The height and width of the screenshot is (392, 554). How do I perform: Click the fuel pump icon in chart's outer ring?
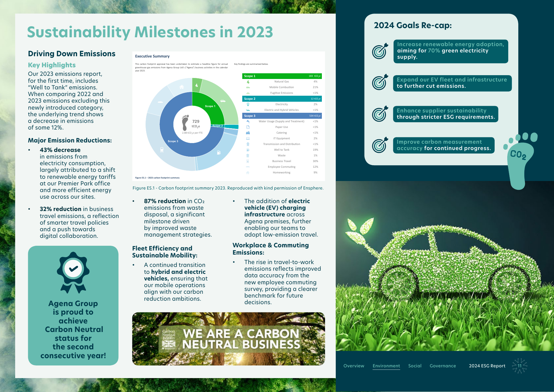[x=219, y=153]
